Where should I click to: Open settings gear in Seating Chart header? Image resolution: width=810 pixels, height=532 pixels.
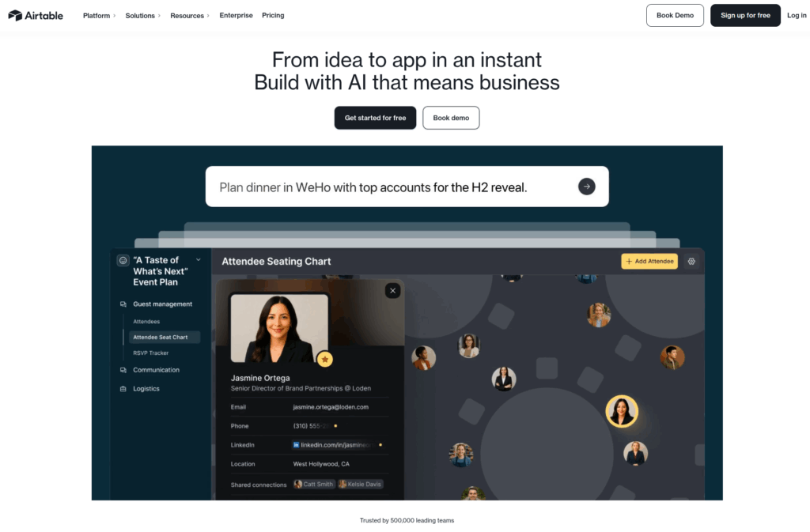[x=691, y=262]
